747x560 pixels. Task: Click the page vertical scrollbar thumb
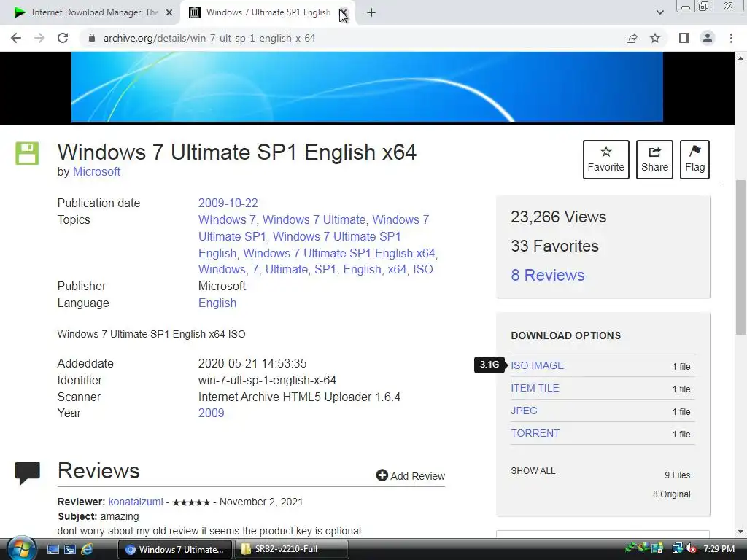(741, 257)
